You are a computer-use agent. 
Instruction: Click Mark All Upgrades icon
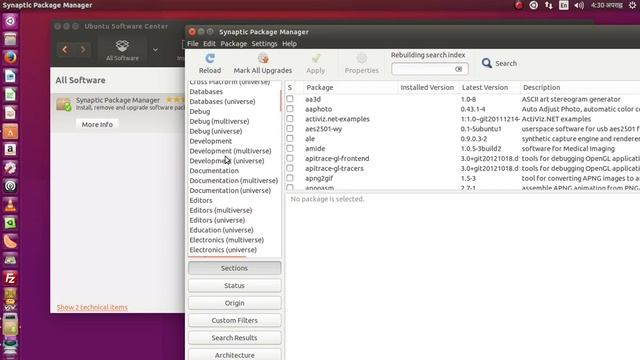[x=263, y=59]
